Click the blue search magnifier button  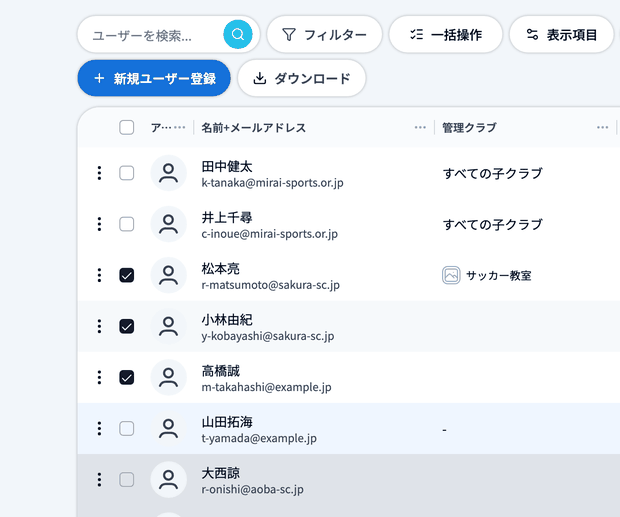pyautogui.click(x=238, y=34)
